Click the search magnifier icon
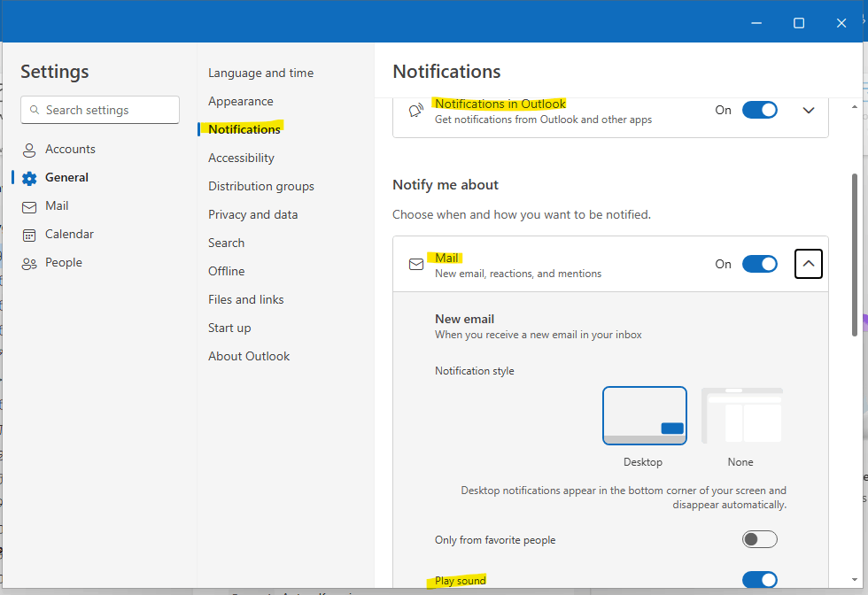This screenshot has width=868, height=595. click(x=35, y=110)
